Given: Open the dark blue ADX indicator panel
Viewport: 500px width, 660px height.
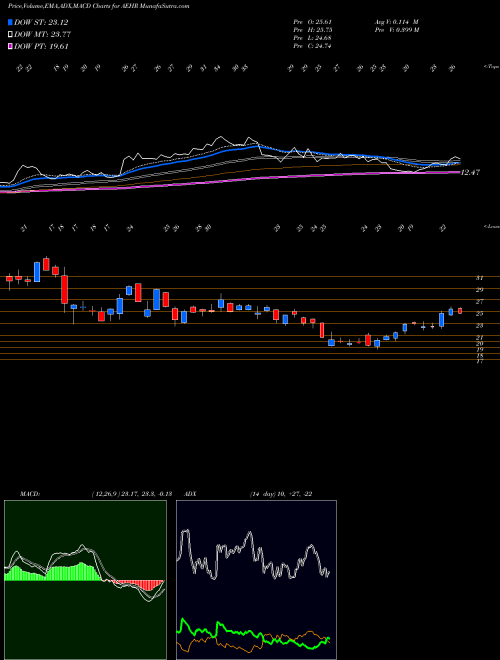Looking at the screenshot, I should click(x=256, y=580).
